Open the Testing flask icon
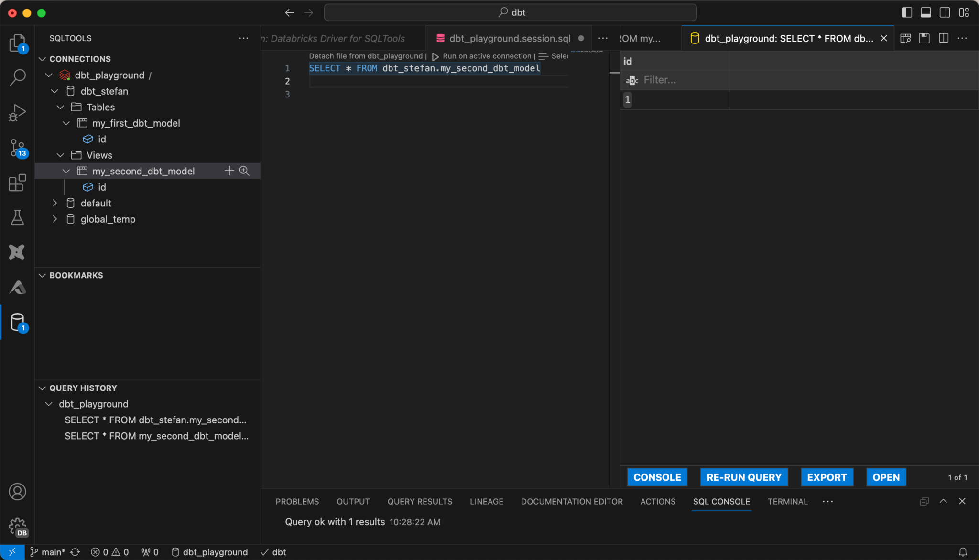The image size is (979, 560). click(x=17, y=217)
